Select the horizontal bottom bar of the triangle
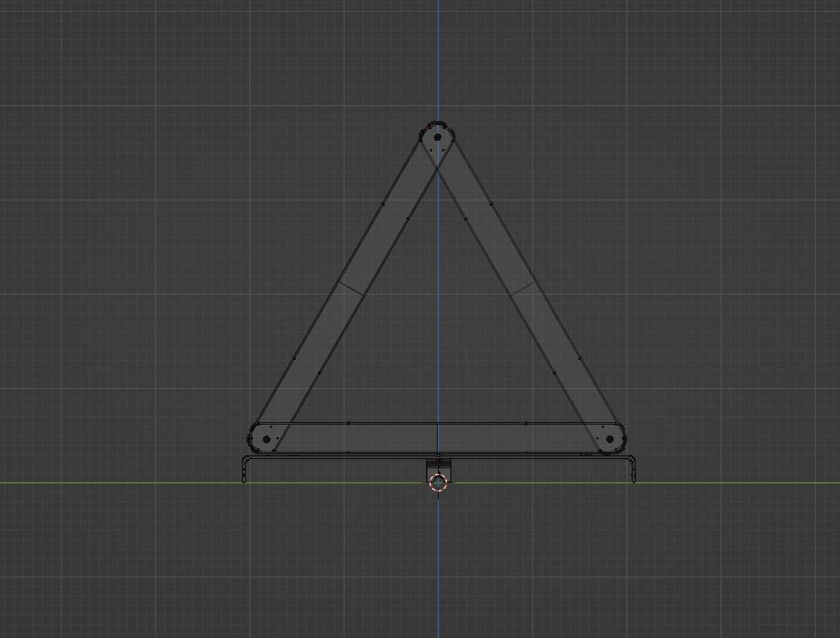 point(438,438)
